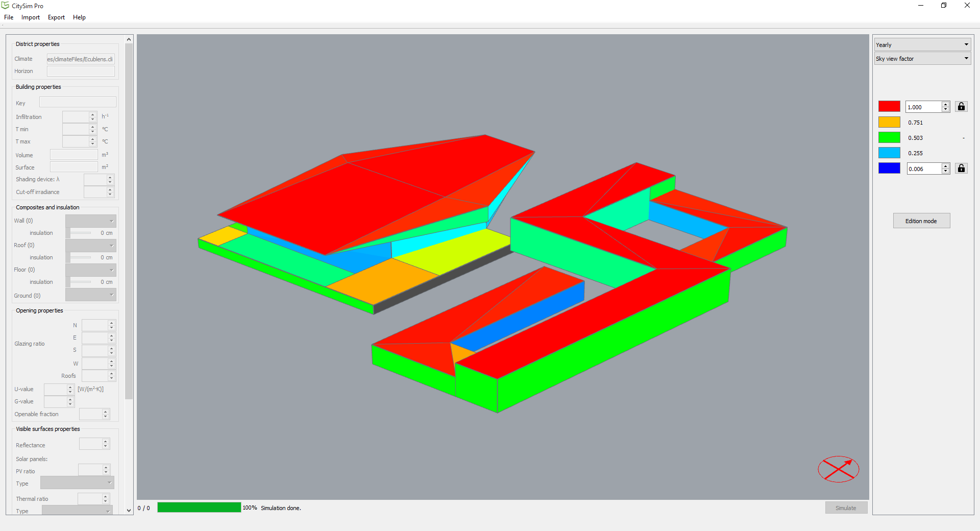Click the CitySim Pro app logo icon
Image resolution: width=980 pixels, height=531 pixels.
point(5,6)
